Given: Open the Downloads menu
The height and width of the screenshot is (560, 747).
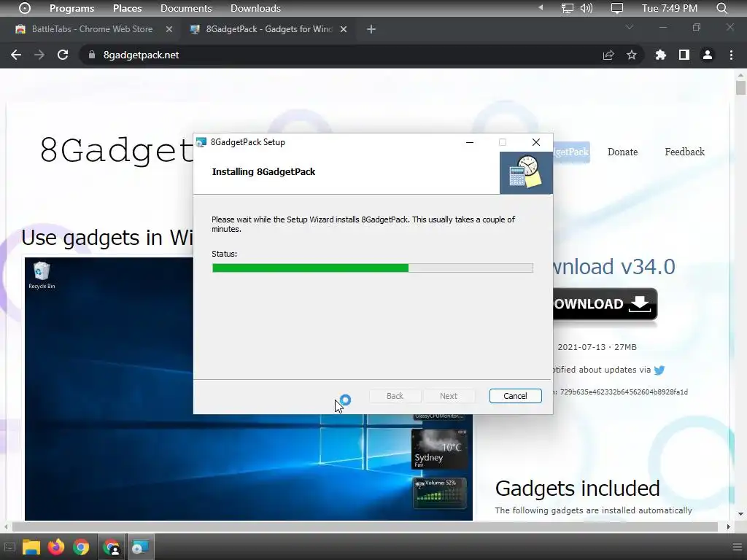Looking at the screenshot, I should point(255,8).
